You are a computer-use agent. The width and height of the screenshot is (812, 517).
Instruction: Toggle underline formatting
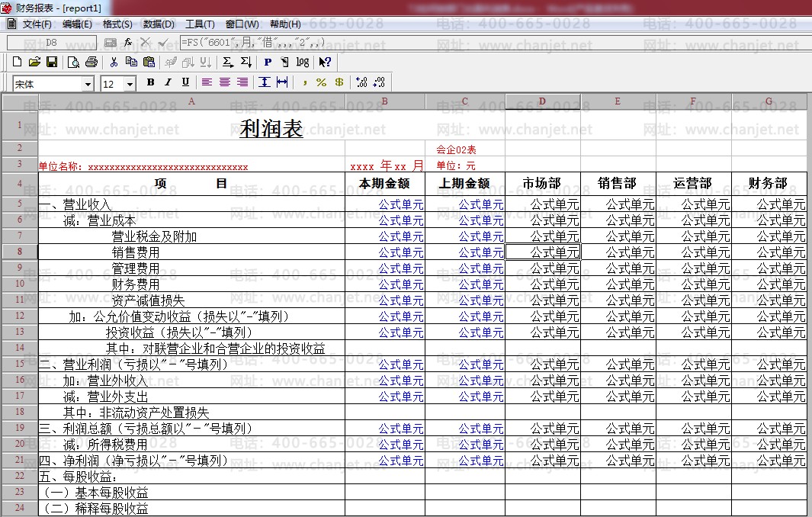pos(185,82)
